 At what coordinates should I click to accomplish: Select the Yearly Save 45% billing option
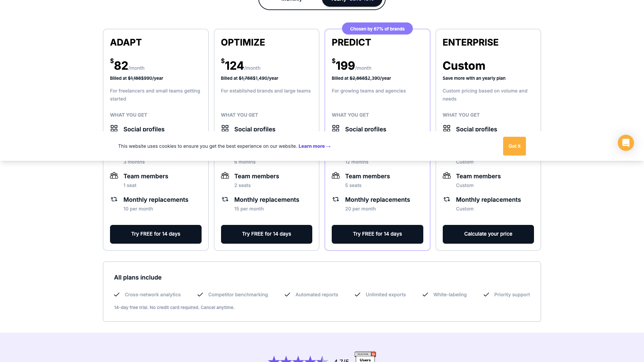point(352,1)
